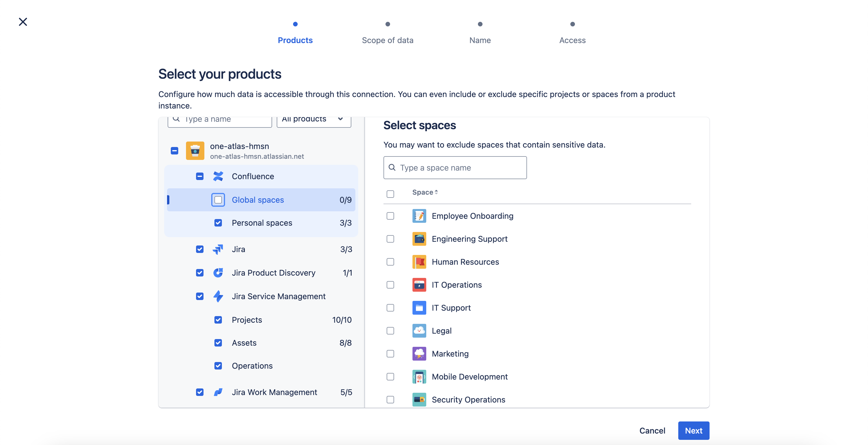Click the Marketing storm cloud icon
Screen dimensions: 868x445
(419, 354)
